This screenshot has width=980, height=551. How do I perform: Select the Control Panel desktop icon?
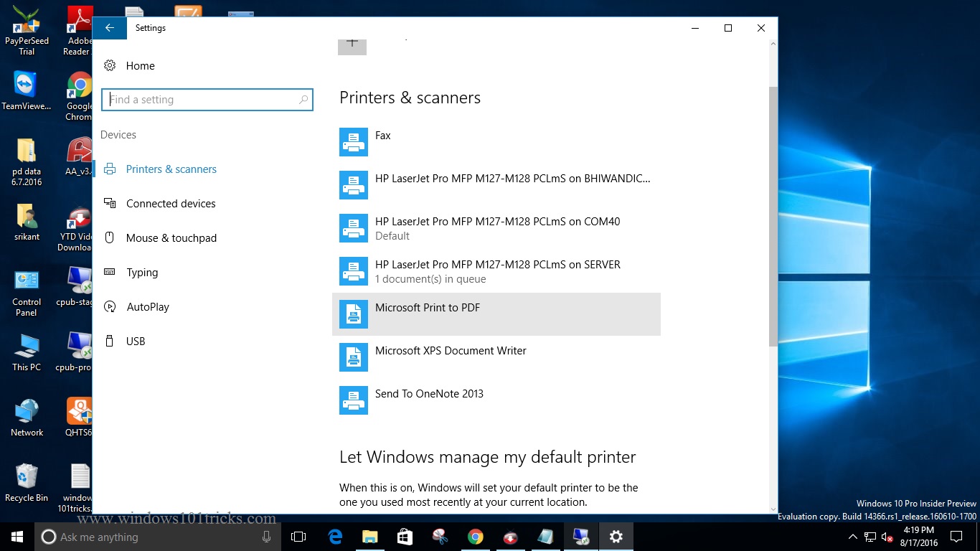click(x=27, y=293)
